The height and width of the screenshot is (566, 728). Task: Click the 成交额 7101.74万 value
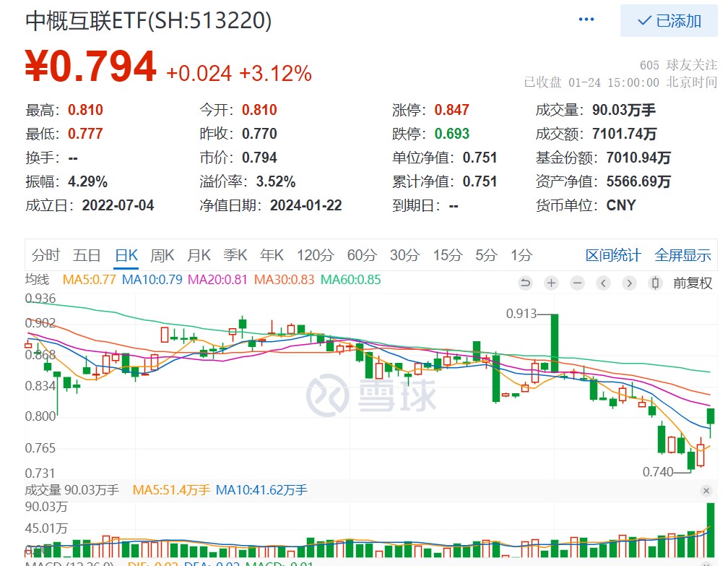624,134
